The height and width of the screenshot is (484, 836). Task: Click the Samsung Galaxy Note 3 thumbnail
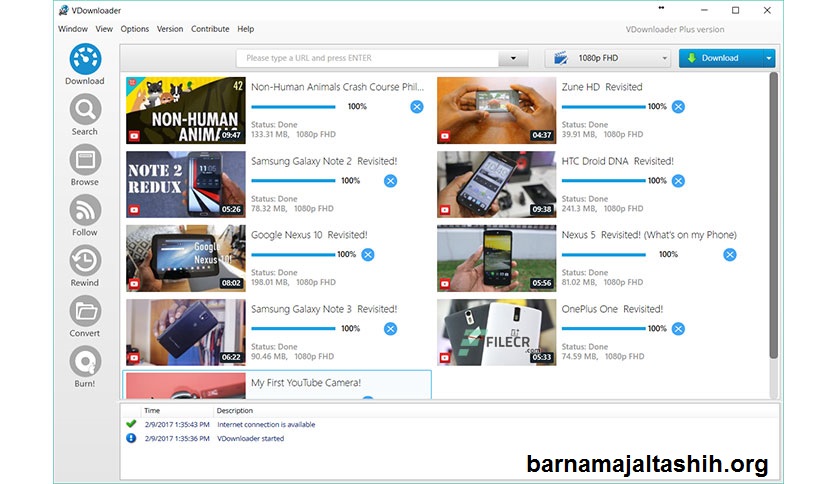pyautogui.click(x=186, y=332)
